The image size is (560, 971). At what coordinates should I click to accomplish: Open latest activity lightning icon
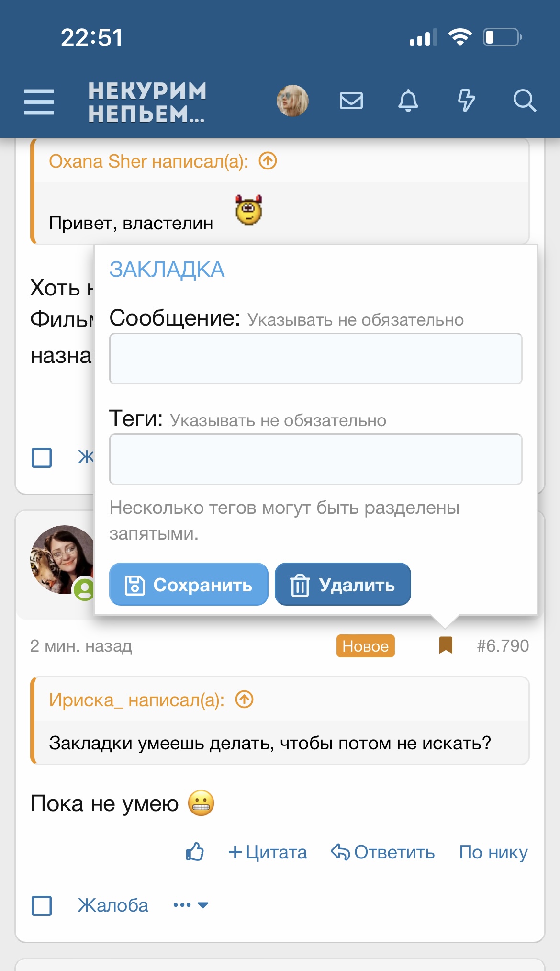(x=466, y=101)
